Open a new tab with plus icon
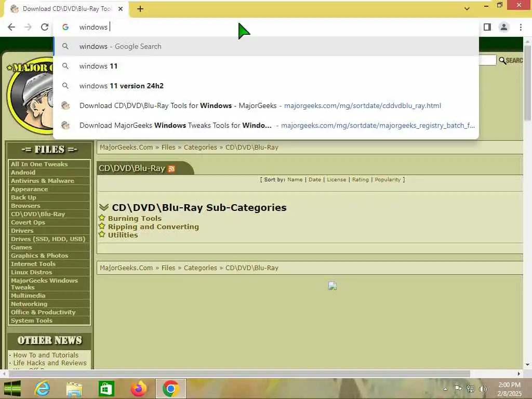The width and height of the screenshot is (532, 399). 140,9
